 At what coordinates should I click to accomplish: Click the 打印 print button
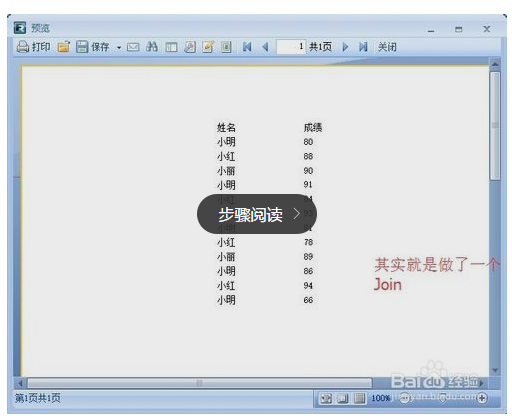pos(33,47)
